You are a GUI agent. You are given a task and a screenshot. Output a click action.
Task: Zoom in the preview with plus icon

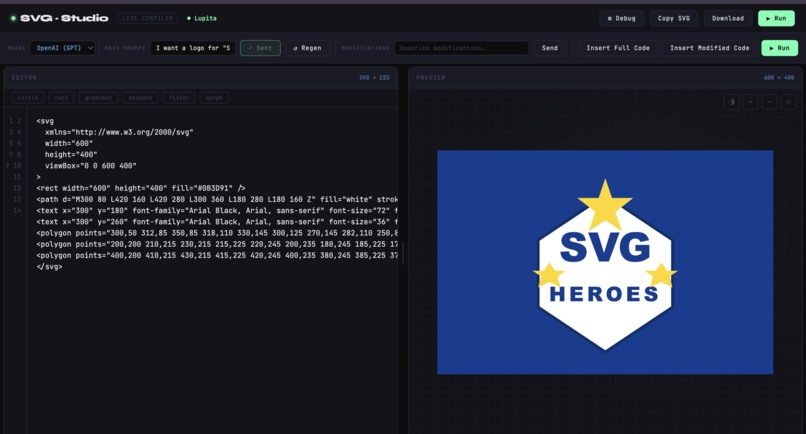point(750,102)
